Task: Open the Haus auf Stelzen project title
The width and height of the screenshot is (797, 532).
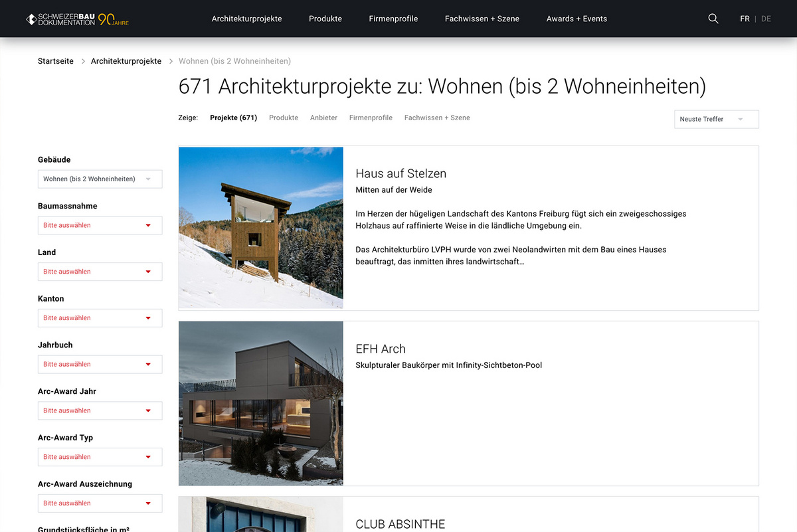Action: click(x=401, y=173)
